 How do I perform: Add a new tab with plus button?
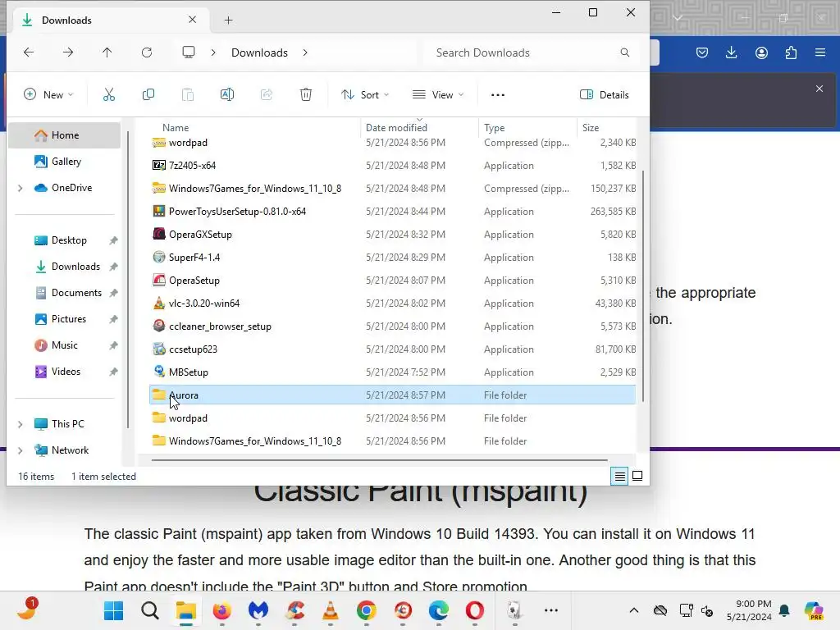coord(228,21)
